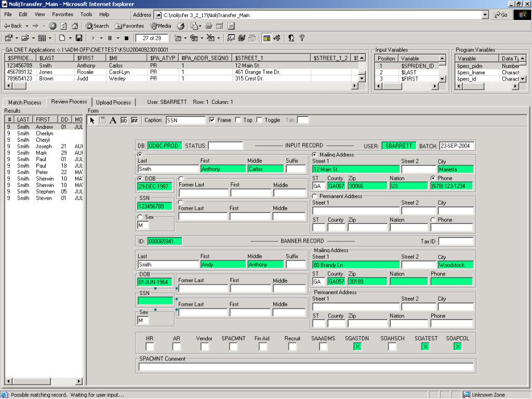Click the Back navigation button
Image resolution: width=532 pixels, height=399 pixels.
coord(13,26)
